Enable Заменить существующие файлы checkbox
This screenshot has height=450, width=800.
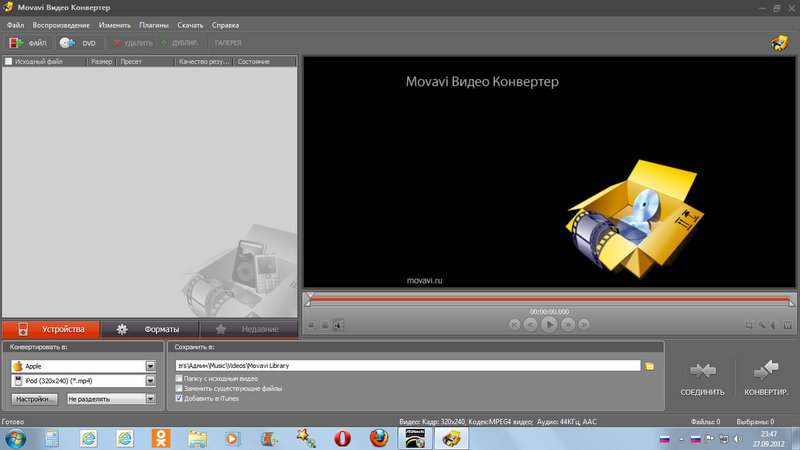(x=179, y=388)
